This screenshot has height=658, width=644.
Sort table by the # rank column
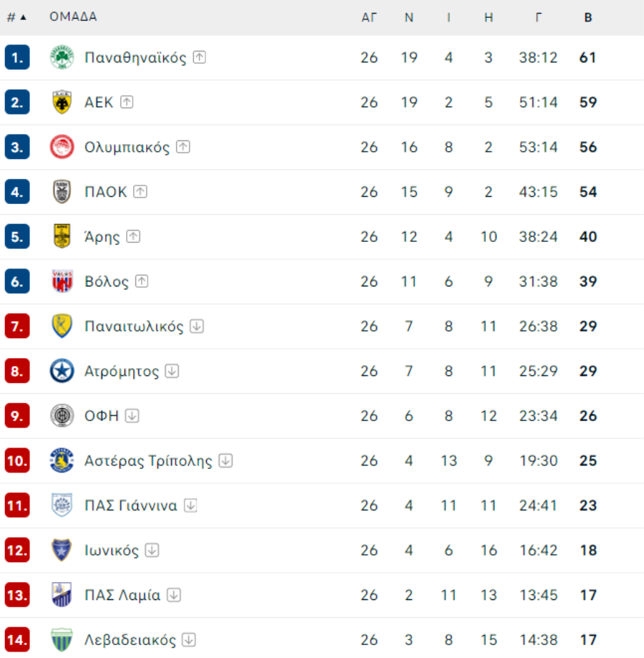click(16, 17)
